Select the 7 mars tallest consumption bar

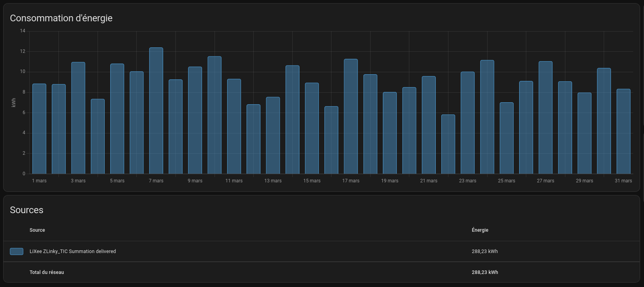click(x=156, y=111)
